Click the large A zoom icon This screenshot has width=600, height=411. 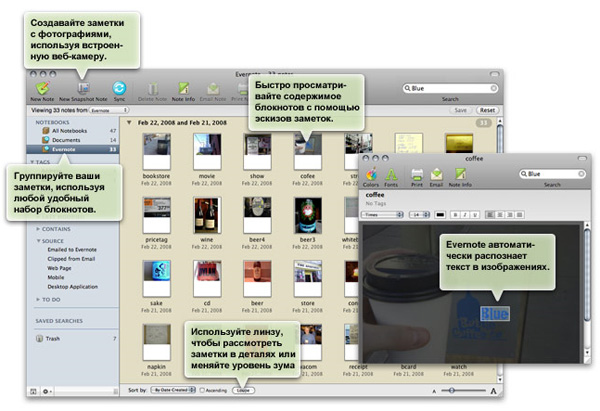point(494,391)
